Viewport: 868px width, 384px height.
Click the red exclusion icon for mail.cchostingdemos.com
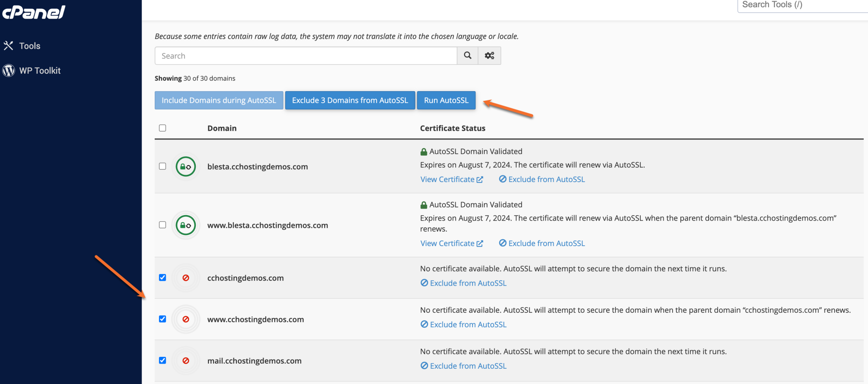pyautogui.click(x=186, y=361)
